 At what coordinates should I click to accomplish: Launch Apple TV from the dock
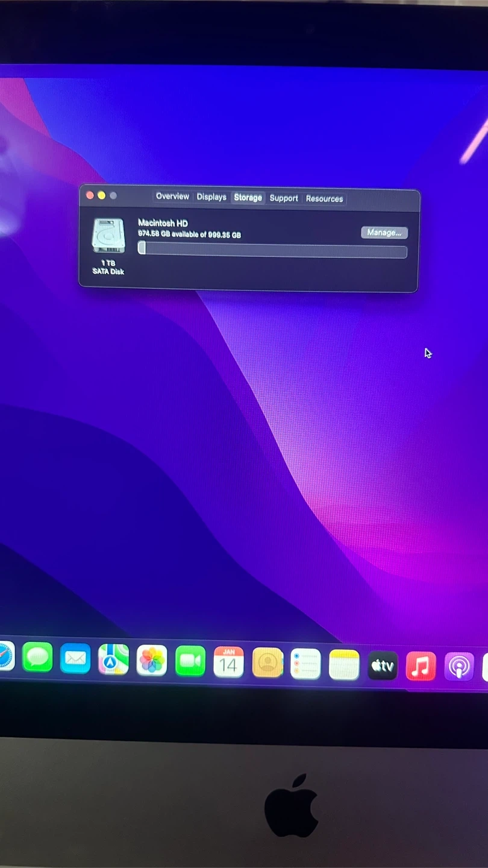click(x=383, y=665)
